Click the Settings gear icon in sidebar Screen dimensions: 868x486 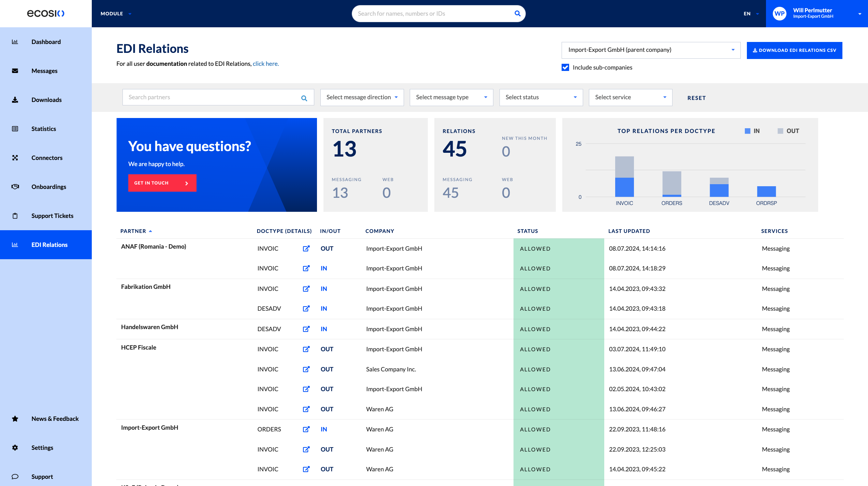(15, 448)
